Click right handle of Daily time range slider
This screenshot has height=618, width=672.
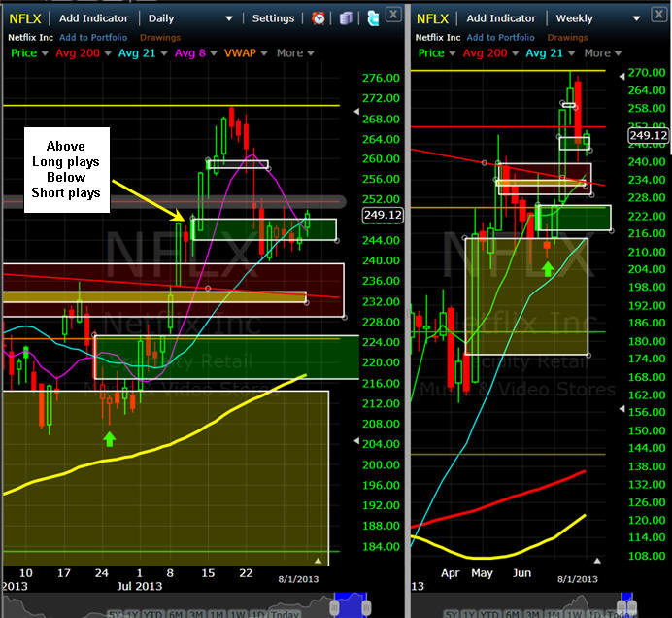click(x=366, y=607)
